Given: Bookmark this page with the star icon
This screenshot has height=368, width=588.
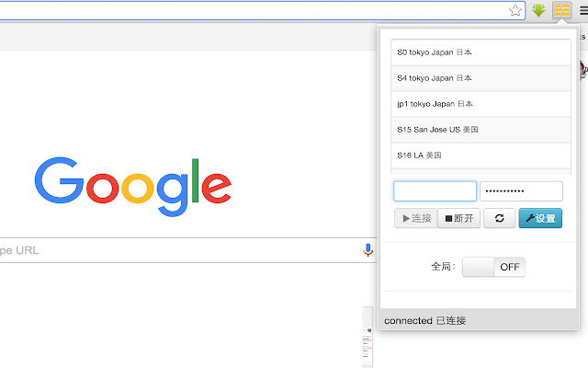Looking at the screenshot, I should point(515,10).
